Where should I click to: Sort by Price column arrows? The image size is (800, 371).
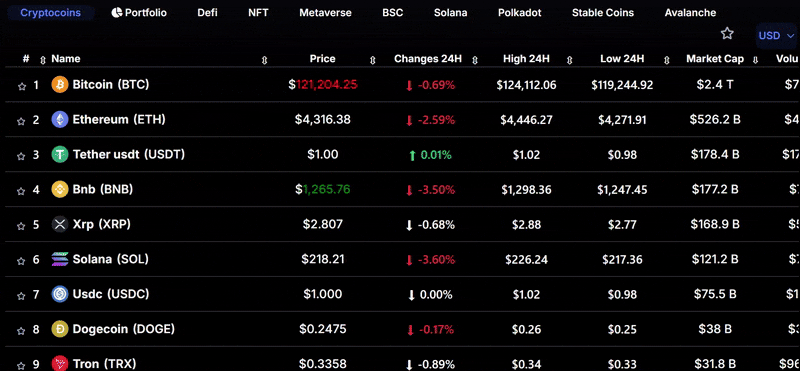[x=372, y=60]
